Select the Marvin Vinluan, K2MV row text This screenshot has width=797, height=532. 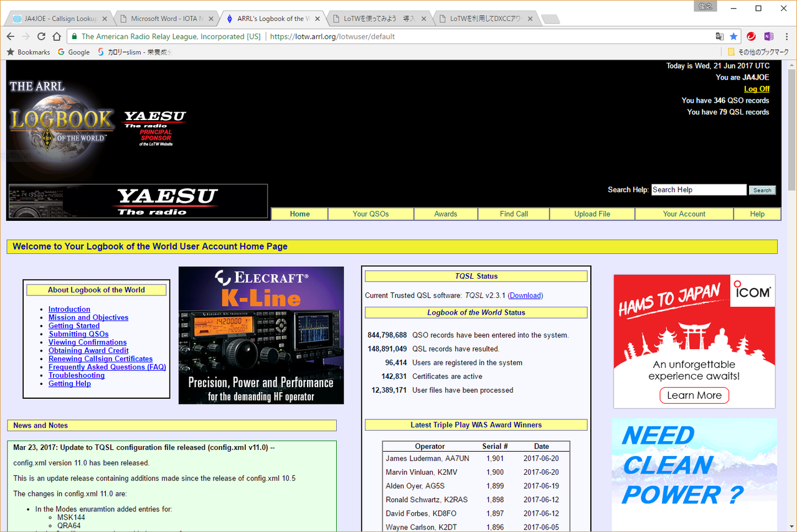[x=422, y=472]
